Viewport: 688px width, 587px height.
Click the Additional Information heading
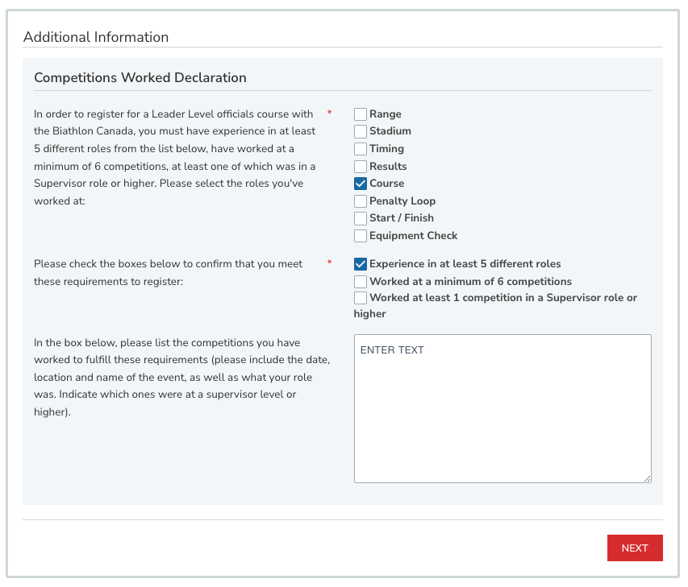96,37
